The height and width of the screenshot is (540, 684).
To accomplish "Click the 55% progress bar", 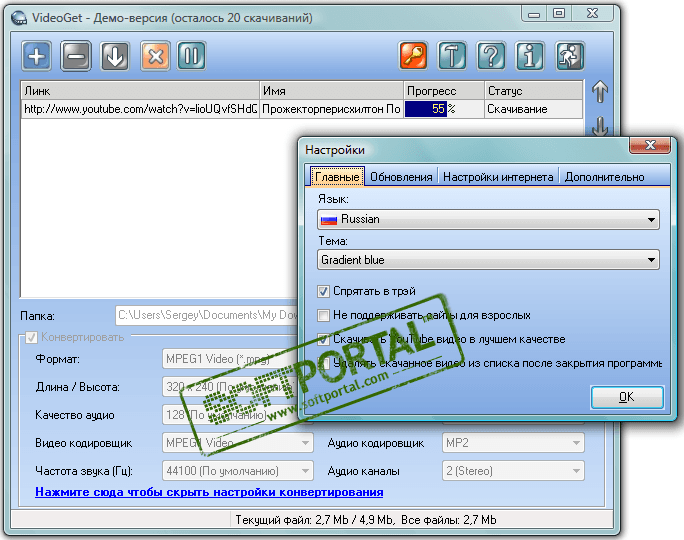I will 444,109.
